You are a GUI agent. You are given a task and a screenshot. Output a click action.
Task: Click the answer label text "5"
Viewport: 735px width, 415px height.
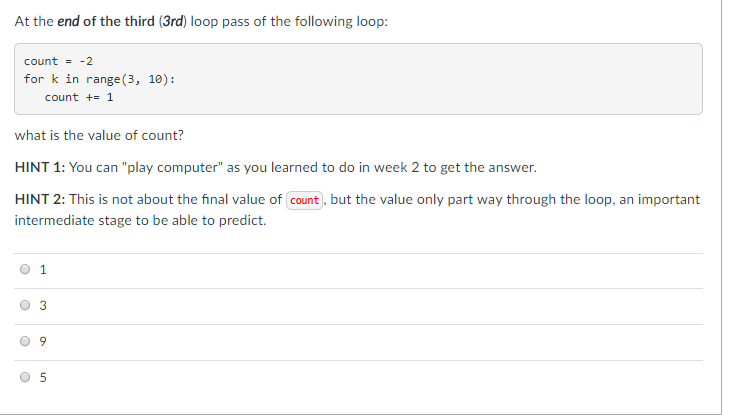click(43, 377)
